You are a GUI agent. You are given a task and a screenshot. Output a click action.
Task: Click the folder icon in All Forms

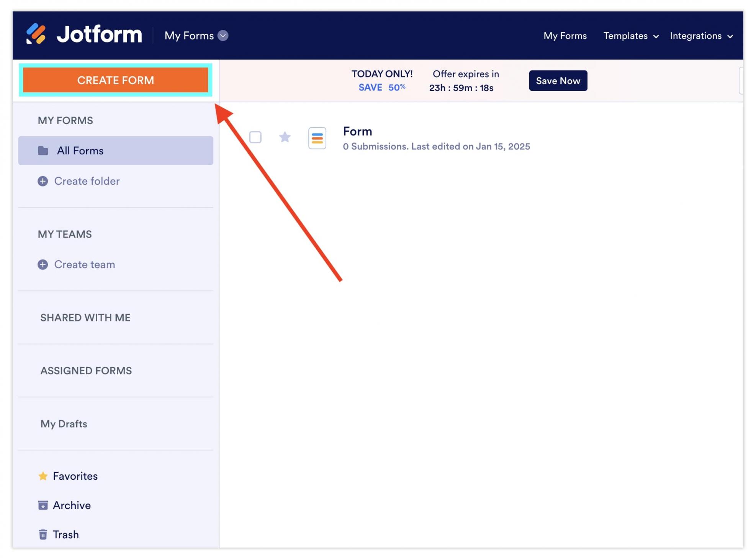[x=43, y=151]
